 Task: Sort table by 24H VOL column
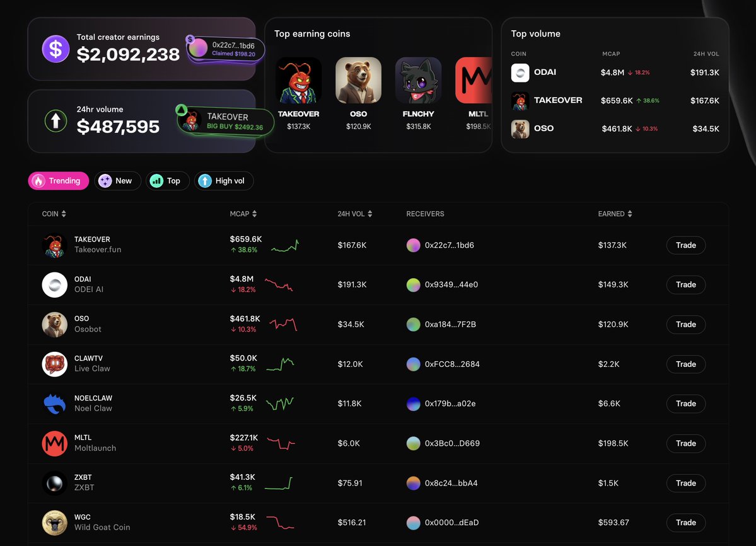355,214
